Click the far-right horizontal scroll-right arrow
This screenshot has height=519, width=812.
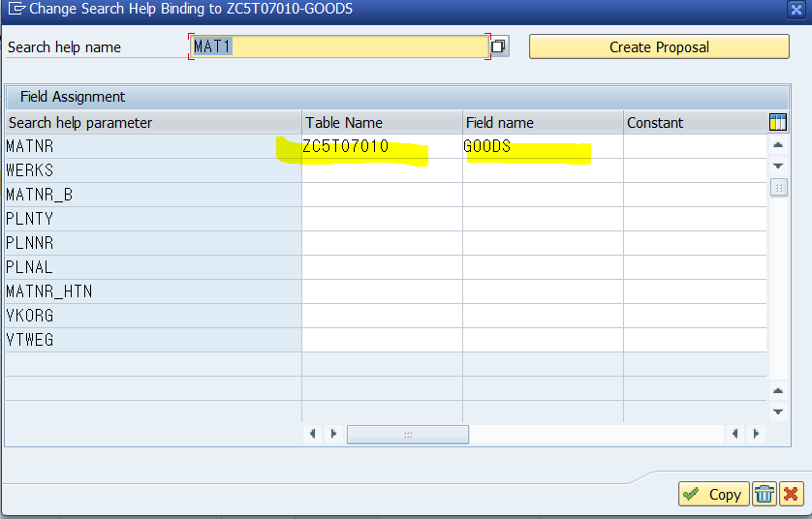pos(756,434)
